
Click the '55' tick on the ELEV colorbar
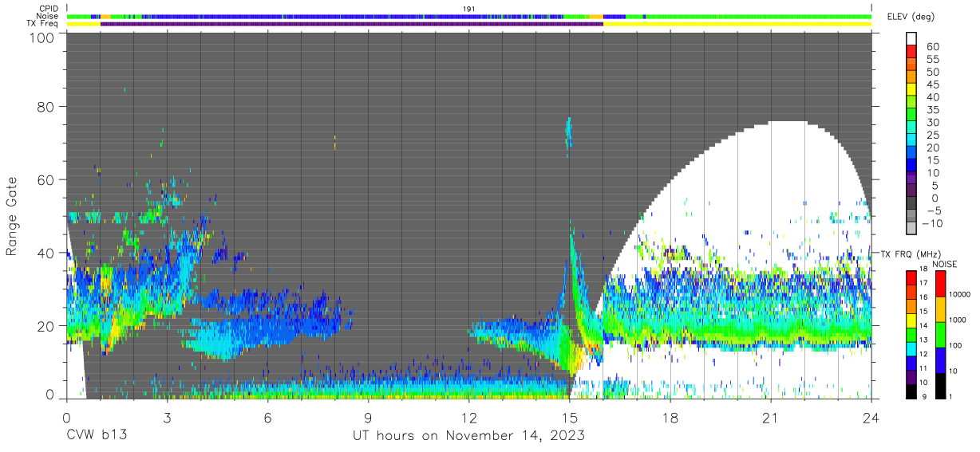931,60
